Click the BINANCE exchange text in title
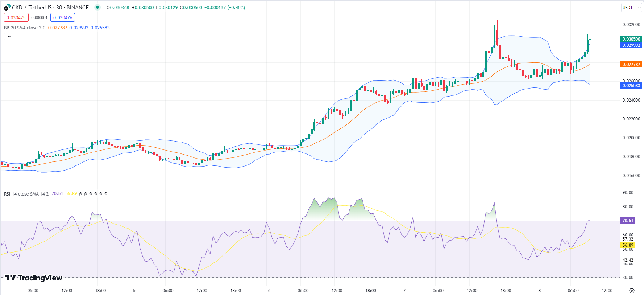 78,7
